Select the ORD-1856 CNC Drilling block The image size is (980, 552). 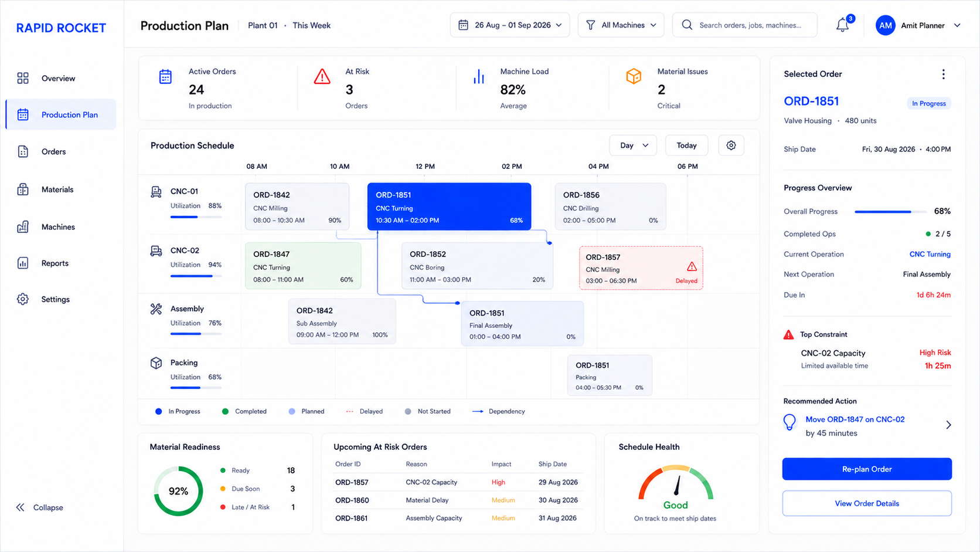coord(610,206)
